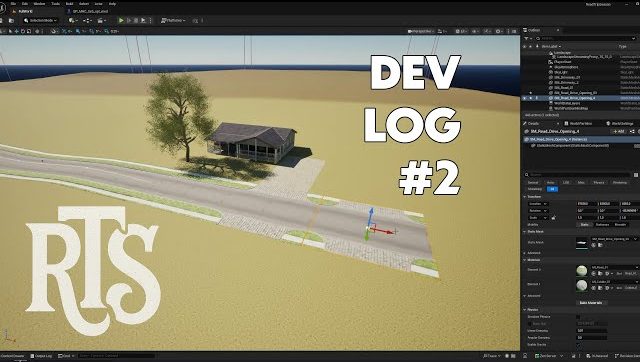
Task: Set Mobility to Movable
Action: pos(620,224)
